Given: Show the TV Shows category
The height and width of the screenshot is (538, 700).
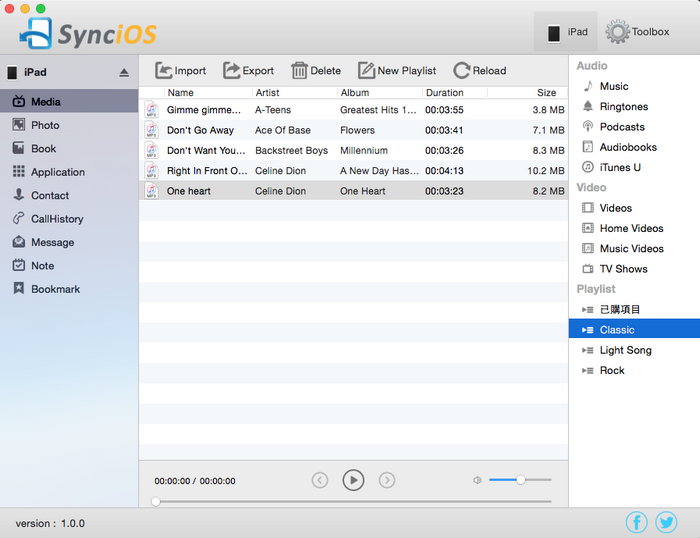Looking at the screenshot, I should pos(634,269).
